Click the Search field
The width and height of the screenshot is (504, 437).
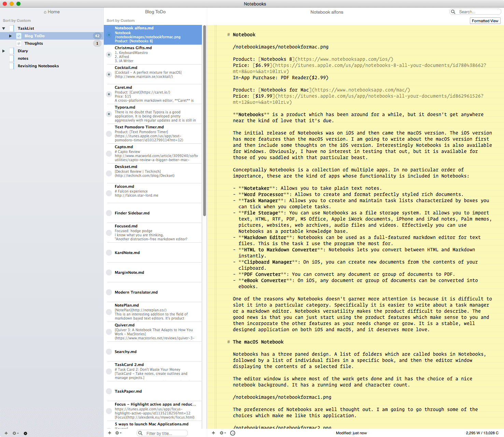[x=475, y=12]
